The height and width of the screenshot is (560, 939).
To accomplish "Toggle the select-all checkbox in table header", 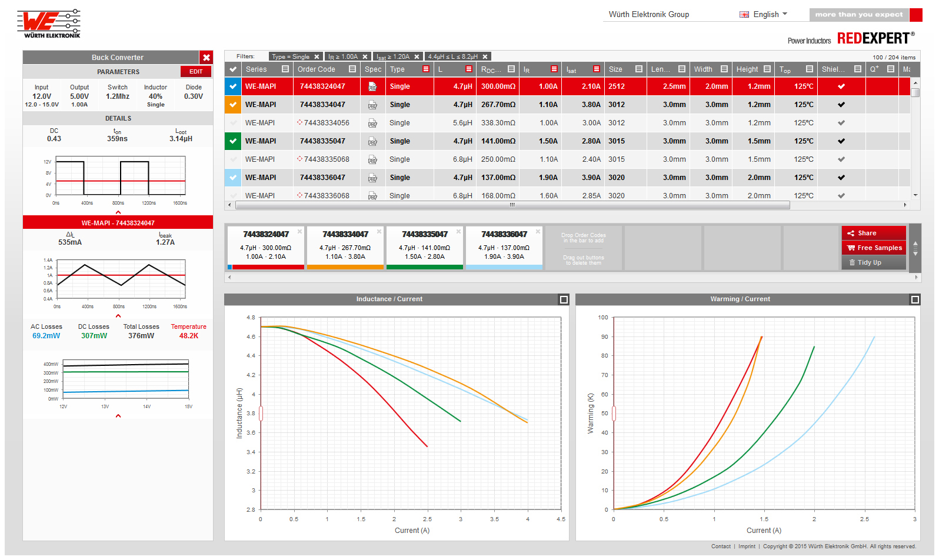I will click(x=233, y=69).
